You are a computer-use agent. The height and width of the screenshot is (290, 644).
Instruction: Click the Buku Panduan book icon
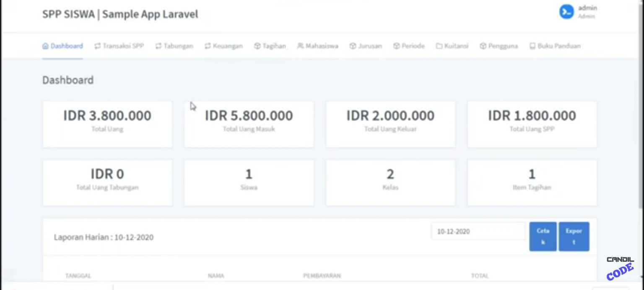point(532,46)
